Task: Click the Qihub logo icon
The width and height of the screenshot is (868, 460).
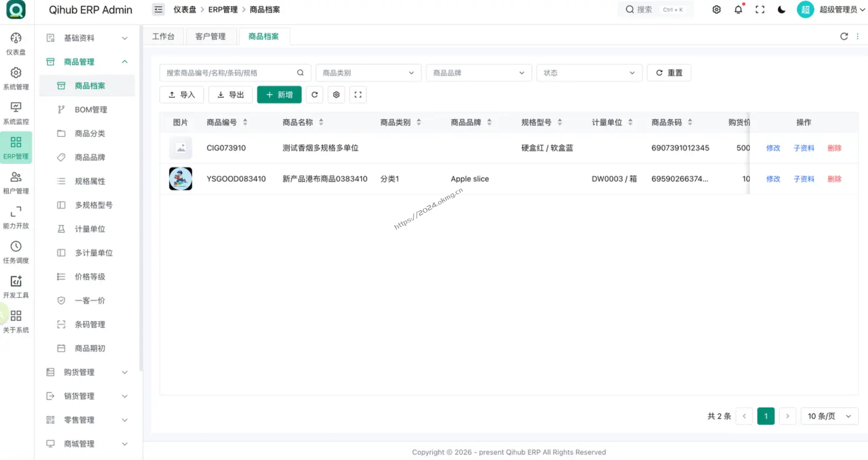Action: tap(16, 9)
